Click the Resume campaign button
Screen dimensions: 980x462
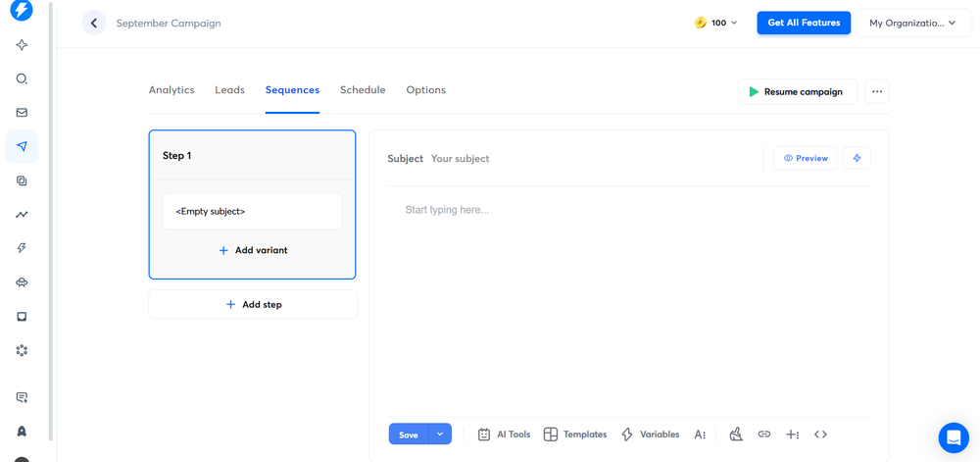[797, 92]
